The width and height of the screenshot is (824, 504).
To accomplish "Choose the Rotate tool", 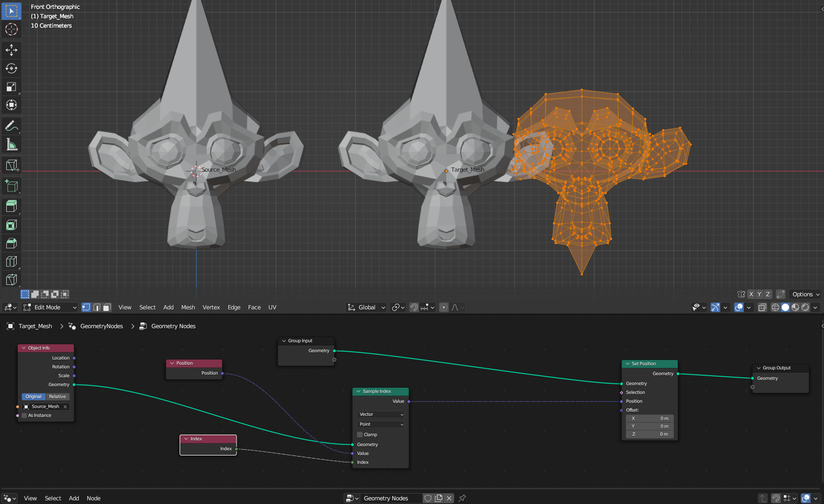I will (11, 68).
